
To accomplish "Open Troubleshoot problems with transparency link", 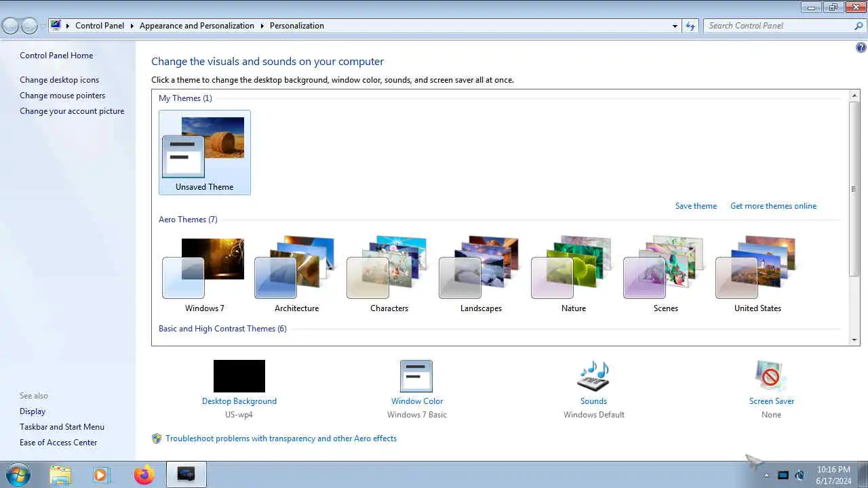I will tap(281, 439).
